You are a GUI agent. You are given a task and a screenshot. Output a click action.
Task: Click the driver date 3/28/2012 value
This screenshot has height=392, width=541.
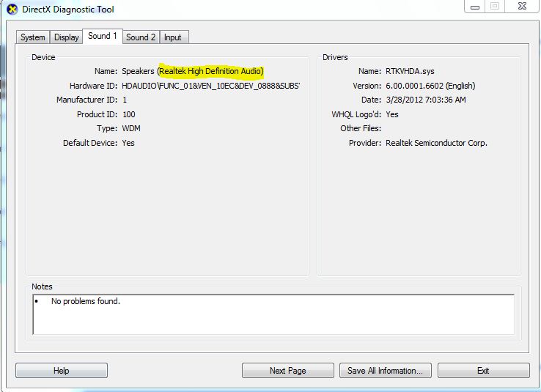click(425, 100)
